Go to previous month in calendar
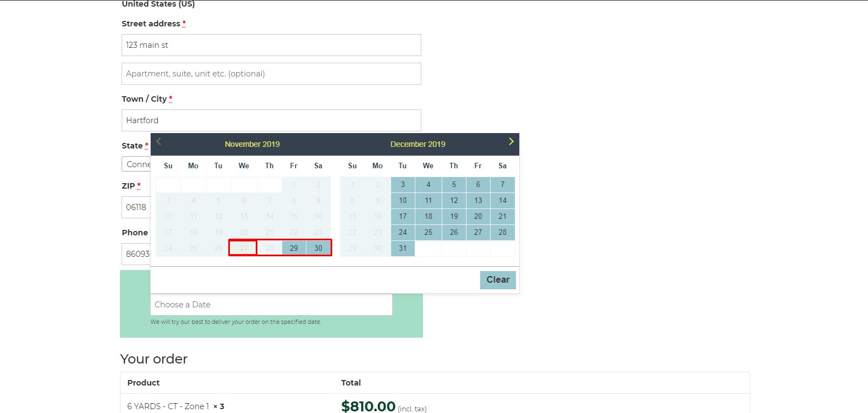The width and height of the screenshot is (868, 413). point(158,142)
